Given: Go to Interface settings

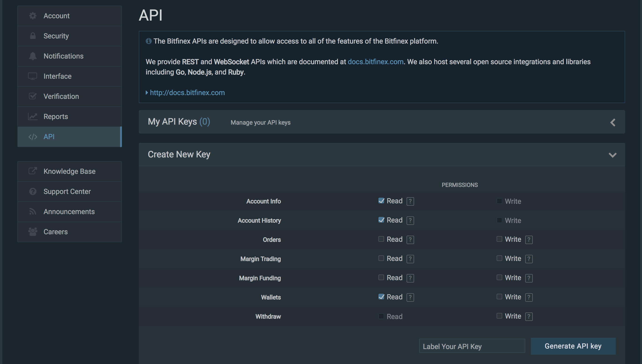Looking at the screenshot, I should [70, 76].
